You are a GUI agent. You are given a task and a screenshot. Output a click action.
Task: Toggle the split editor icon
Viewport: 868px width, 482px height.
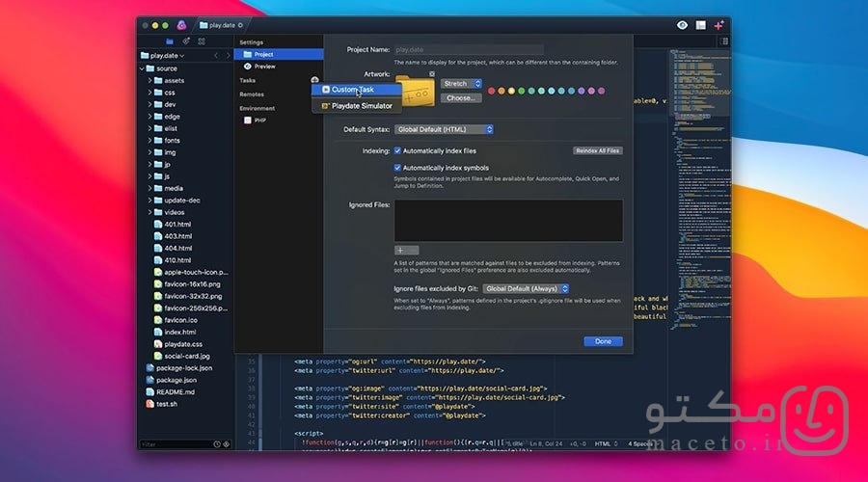coord(724,41)
